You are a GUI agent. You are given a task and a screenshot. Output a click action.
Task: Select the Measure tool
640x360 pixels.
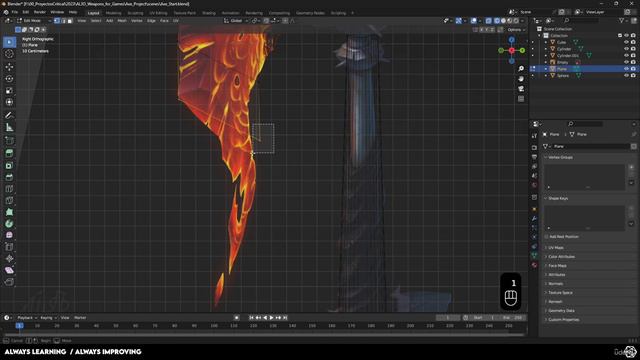9,127
